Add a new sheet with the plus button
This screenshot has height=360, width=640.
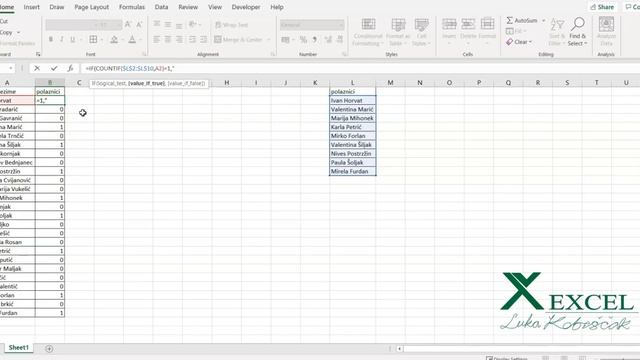[49, 349]
